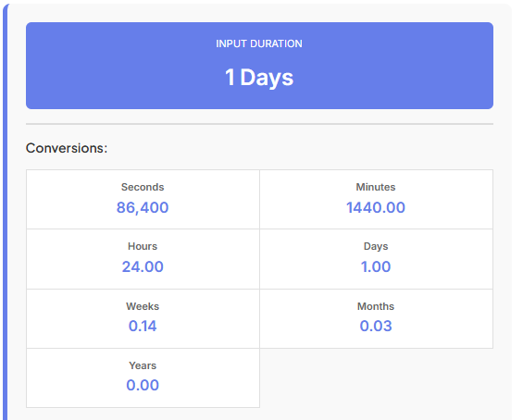The height and width of the screenshot is (420, 523).
Task: Select the 0.03 months value
Action: [x=376, y=326]
